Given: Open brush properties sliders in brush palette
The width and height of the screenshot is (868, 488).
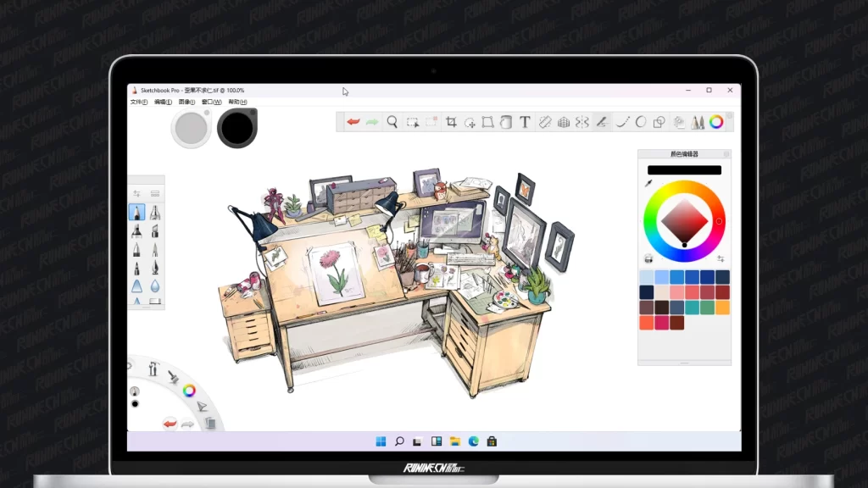Looking at the screenshot, I should tap(136, 194).
